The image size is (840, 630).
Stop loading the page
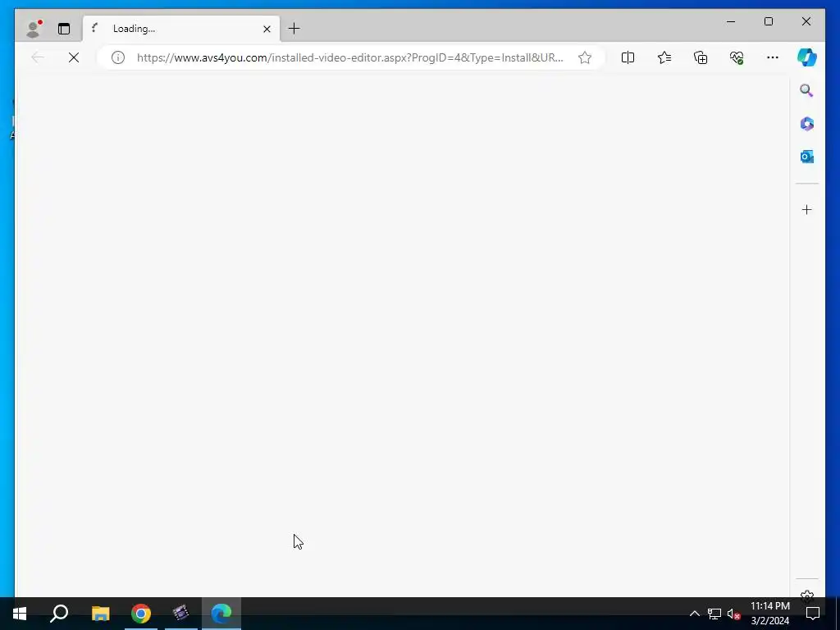(74, 57)
